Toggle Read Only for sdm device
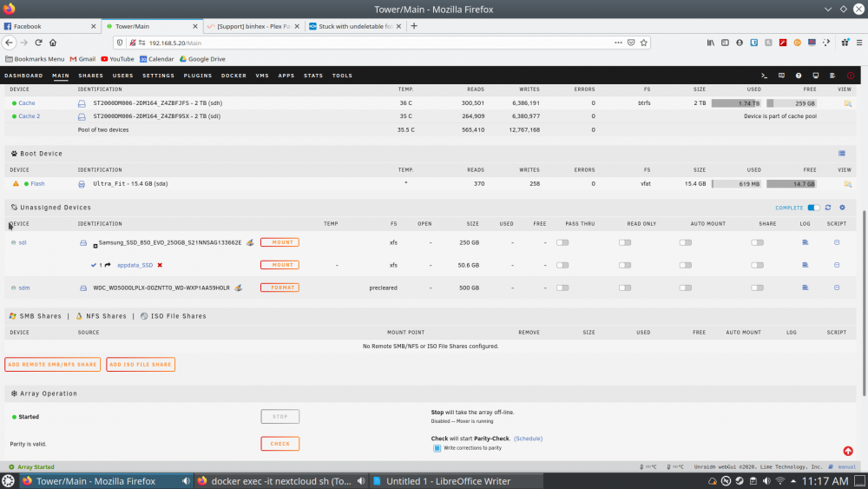The height and width of the screenshot is (489, 868). tap(625, 288)
